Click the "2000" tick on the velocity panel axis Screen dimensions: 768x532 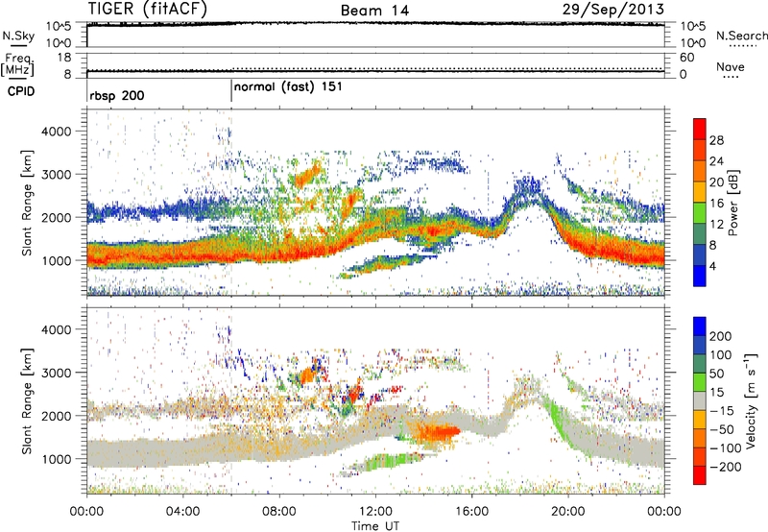pos(57,416)
